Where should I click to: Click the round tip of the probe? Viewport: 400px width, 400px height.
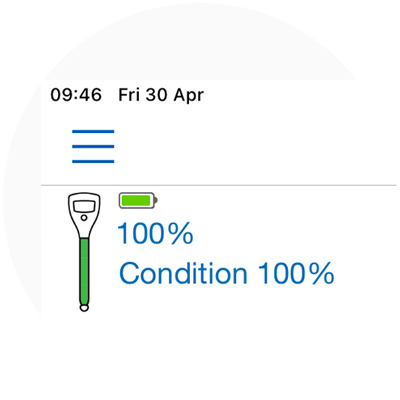[x=84, y=308]
